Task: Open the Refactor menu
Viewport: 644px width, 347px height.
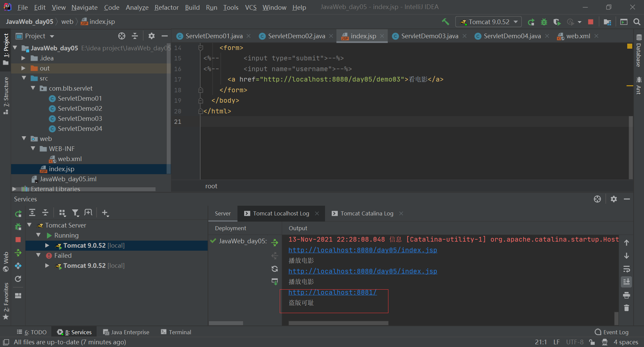Action: click(x=166, y=7)
